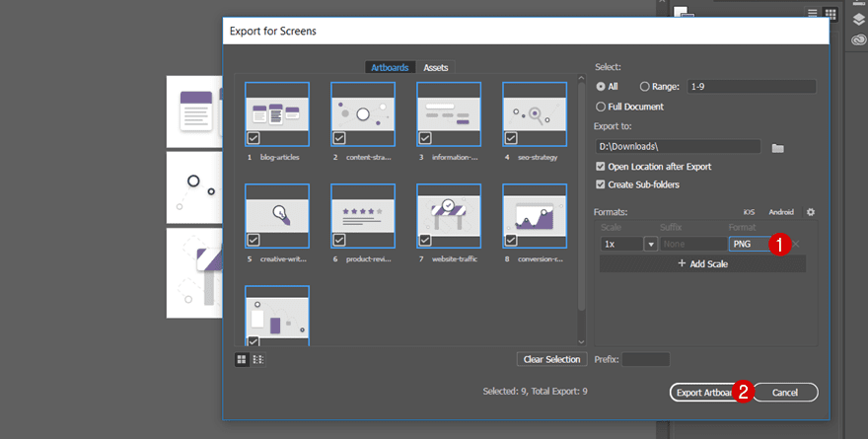
Task: Choose the Full Document radio option
Action: point(601,107)
